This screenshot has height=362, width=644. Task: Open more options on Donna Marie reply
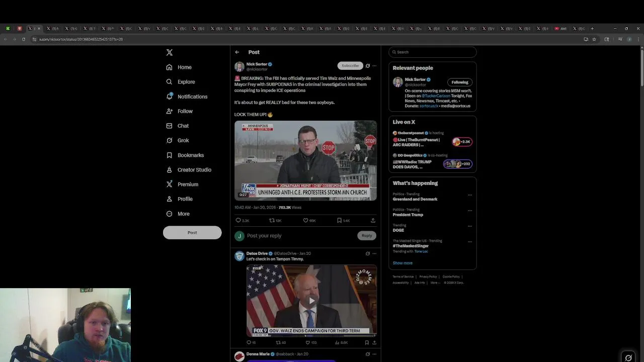click(x=374, y=354)
